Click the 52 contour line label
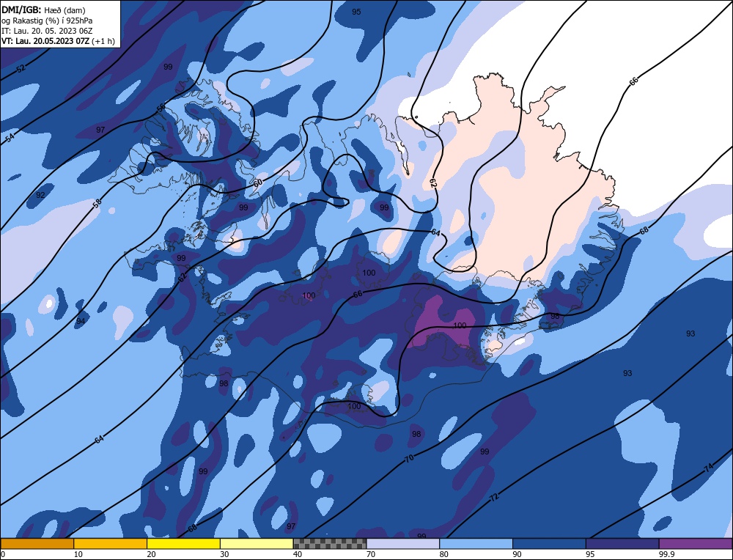The height and width of the screenshot is (560, 733). point(21,69)
